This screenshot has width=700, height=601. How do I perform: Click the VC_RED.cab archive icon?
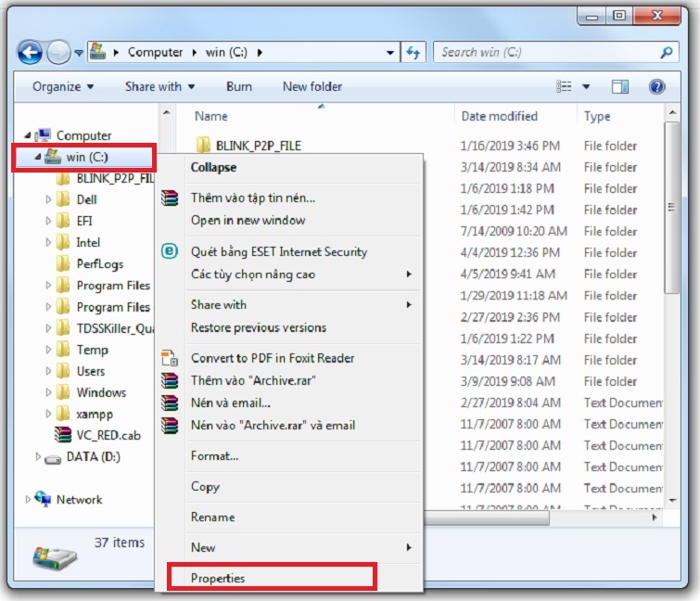pyautogui.click(x=63, y=434)
